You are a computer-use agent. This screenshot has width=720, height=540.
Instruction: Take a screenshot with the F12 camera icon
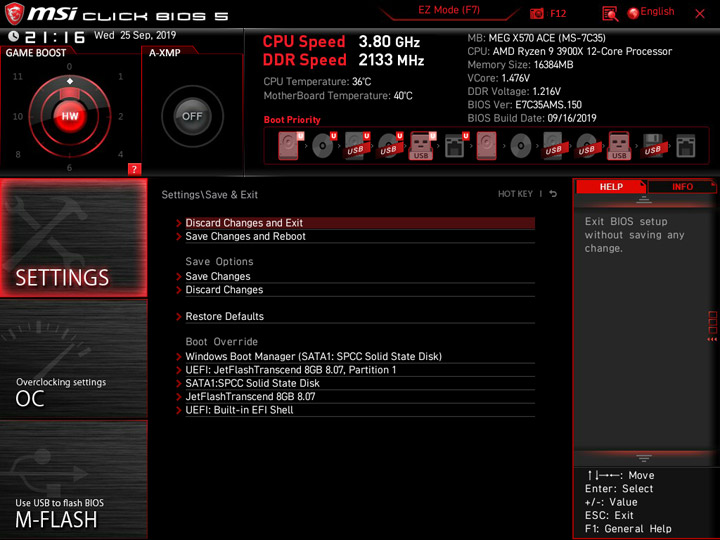pyautogui.click(x=536, y=13)
